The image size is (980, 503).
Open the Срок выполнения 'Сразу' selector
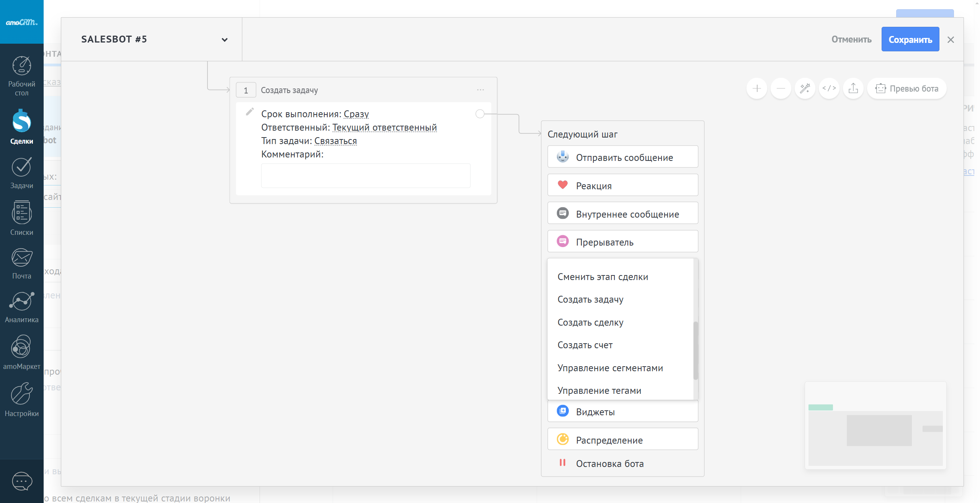pyautogui.click(x=356, y=114)
